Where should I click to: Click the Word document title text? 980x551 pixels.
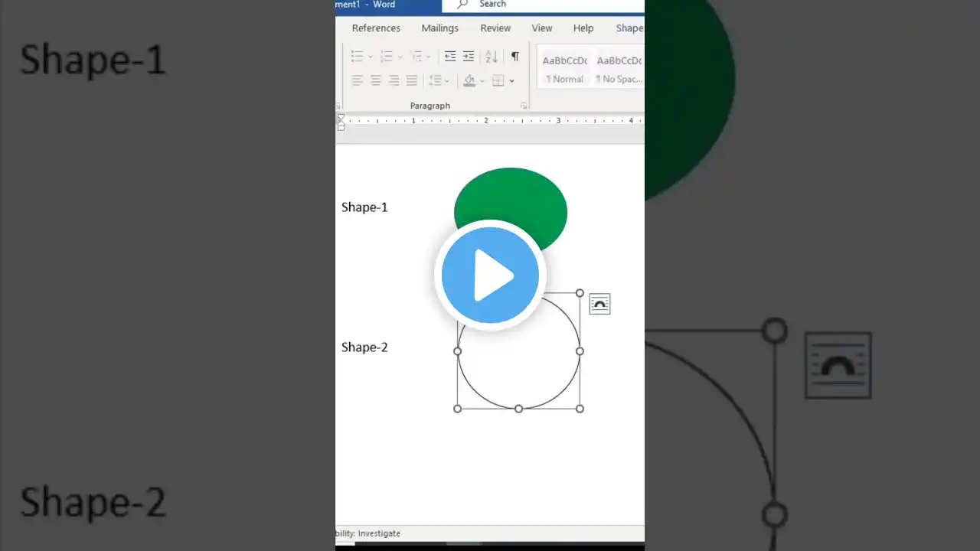[366, 5]
